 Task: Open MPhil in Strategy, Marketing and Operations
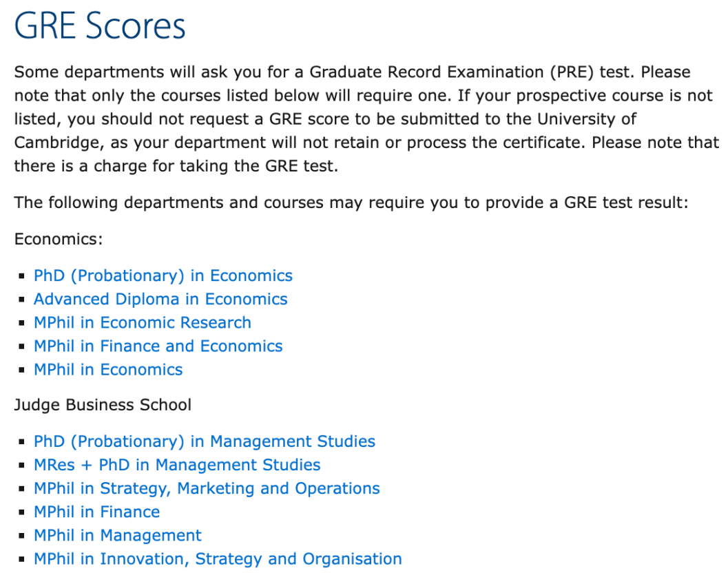207,488
